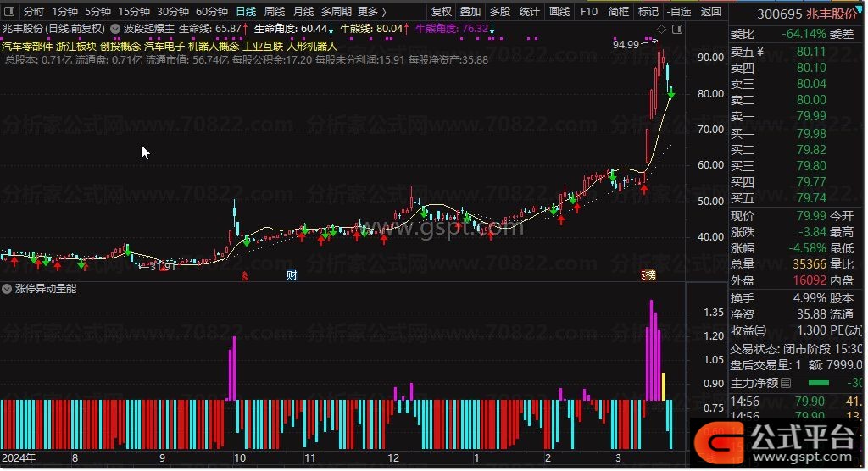Select the 卖一 price 79.99

point(811,116)
